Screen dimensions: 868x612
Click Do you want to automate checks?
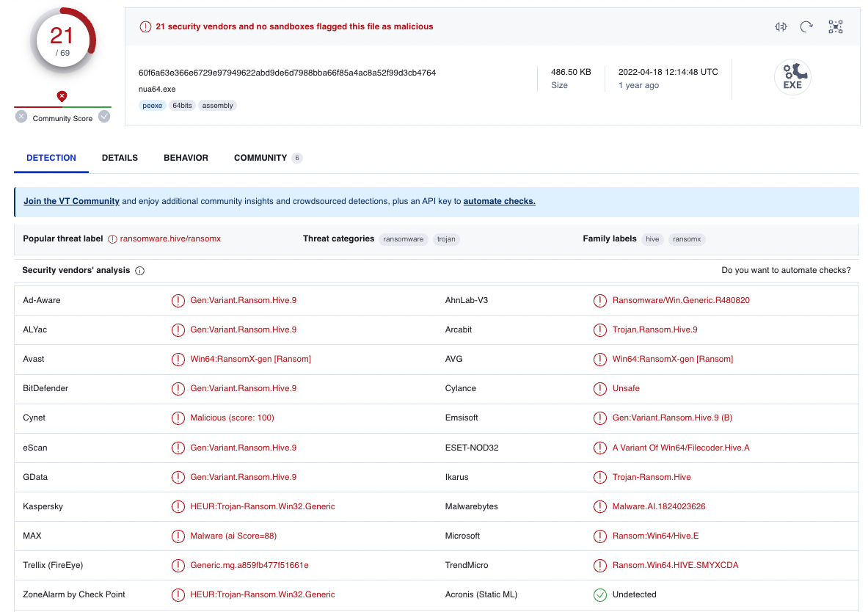(x=786, y=270)
